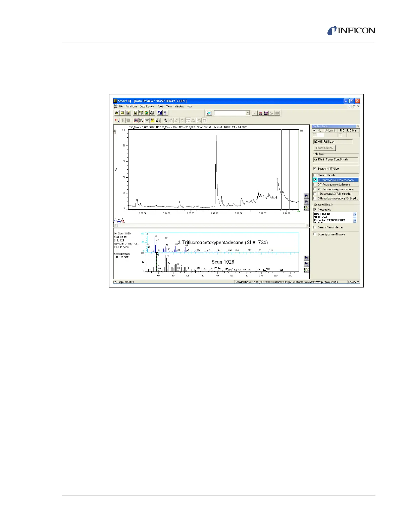The width and height of the screenshot is (410, 532).
Task: Uncheck the Ma... column checkbox
Action: (314, 131)
